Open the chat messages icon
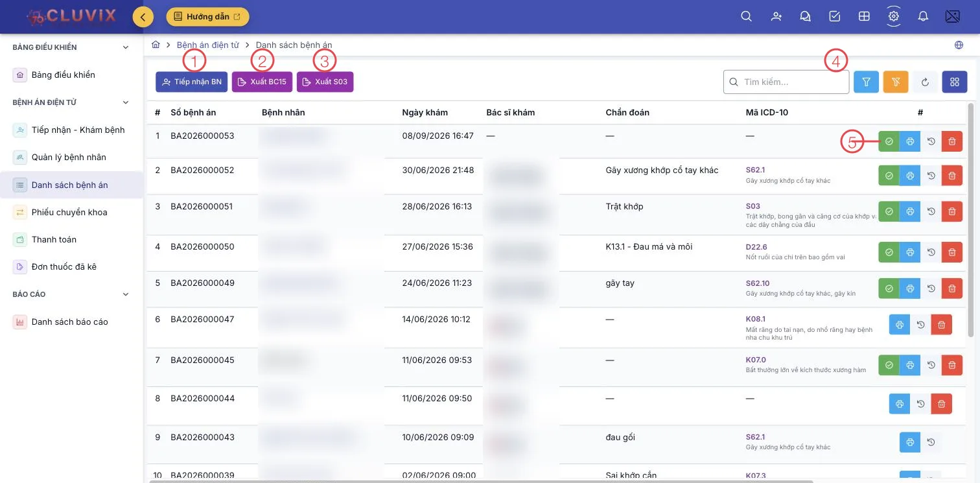980x483 pixels. tap(806, 16)
